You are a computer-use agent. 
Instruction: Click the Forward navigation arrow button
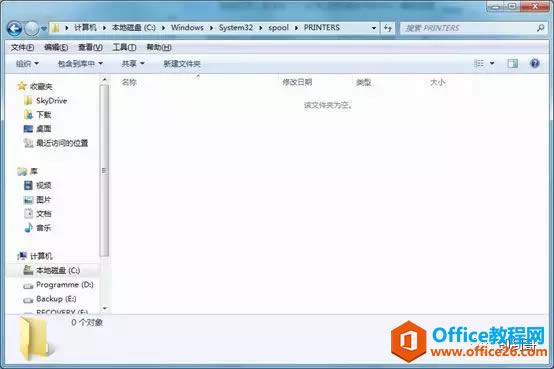[32, 28]
